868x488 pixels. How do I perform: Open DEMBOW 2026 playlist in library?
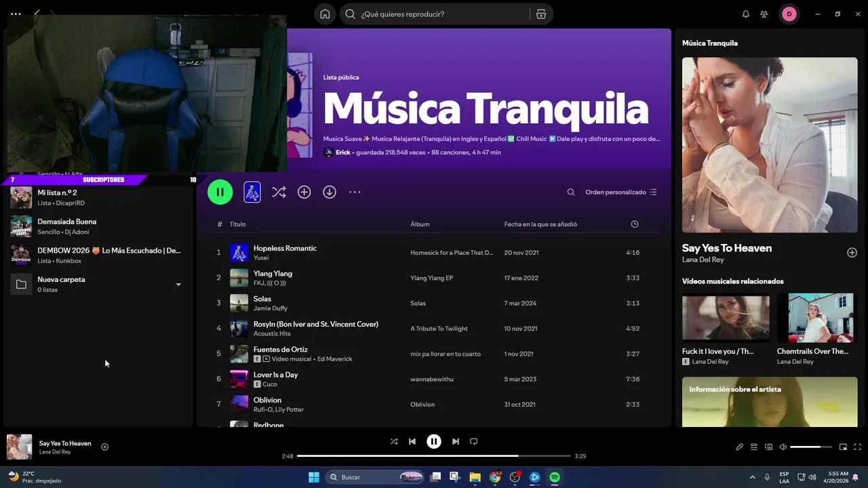(98, 255)
